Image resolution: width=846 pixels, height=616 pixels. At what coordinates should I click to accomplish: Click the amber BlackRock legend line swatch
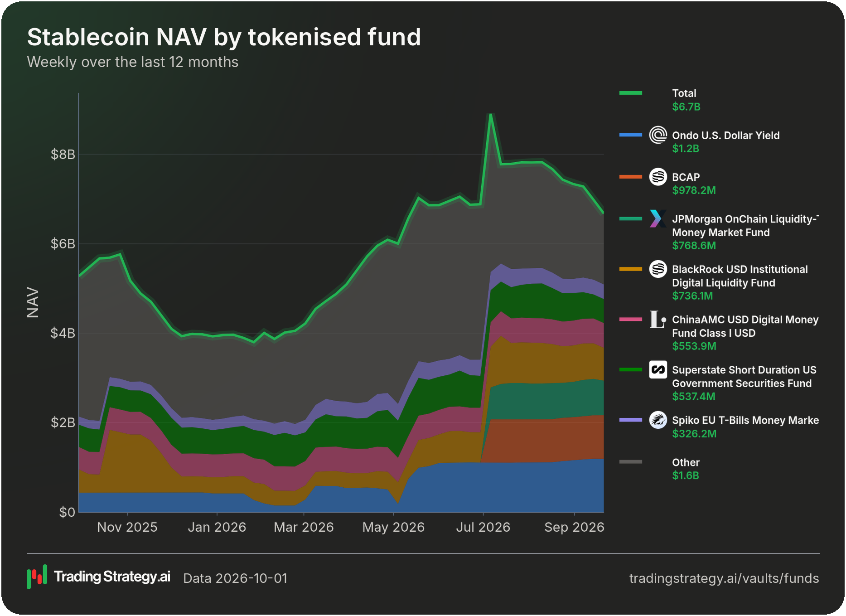click(x=631, y=269)
